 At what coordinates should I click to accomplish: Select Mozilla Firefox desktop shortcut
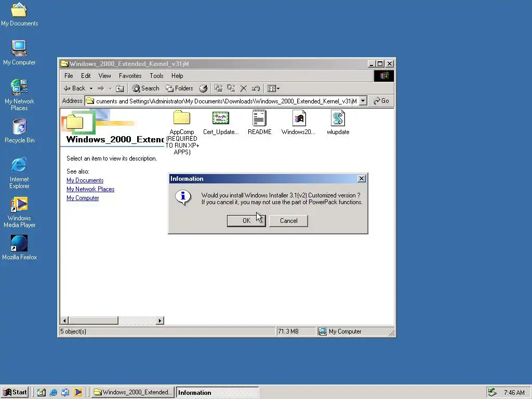coord(19,248)
